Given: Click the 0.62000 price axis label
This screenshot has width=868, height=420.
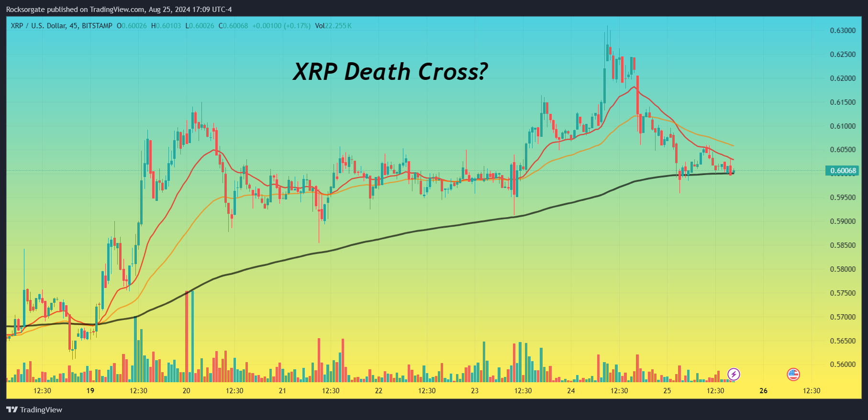Looking at the screenshot, I should [x=843, y=78].
